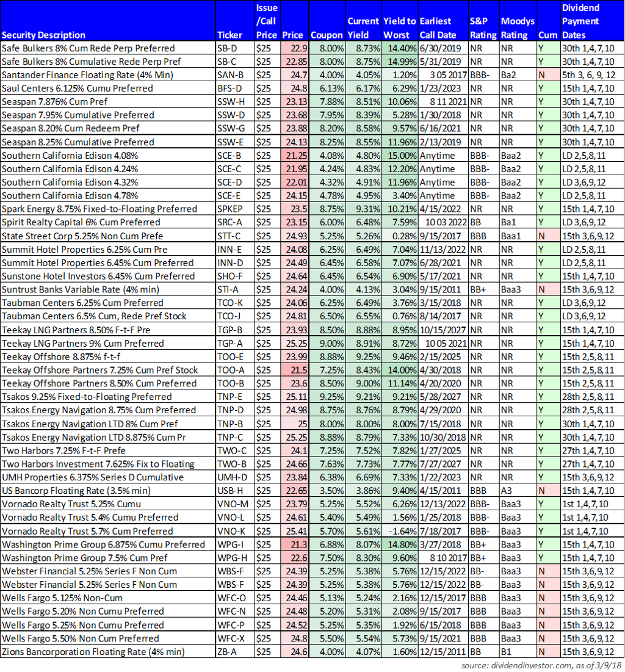The width and height of the screenshot is (625, 672).
Task: Click Saul Centers 6.125% Cumu Preferred
Action: (77, 89)
